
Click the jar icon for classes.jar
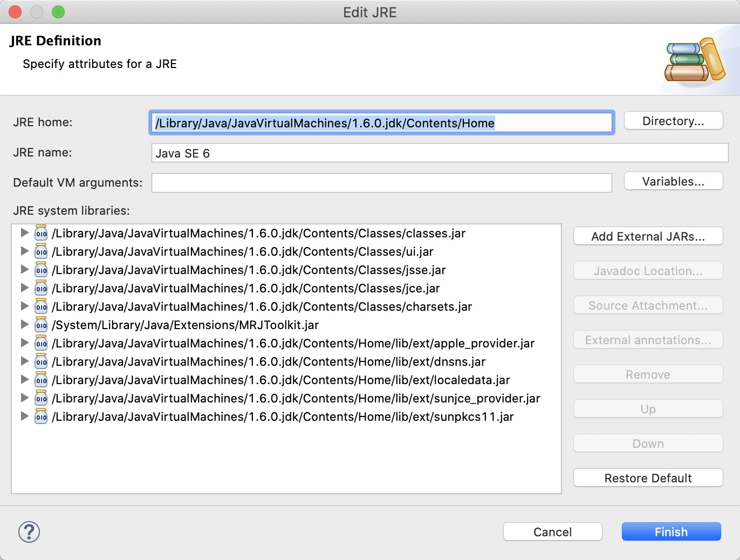[x=41, y=233]
